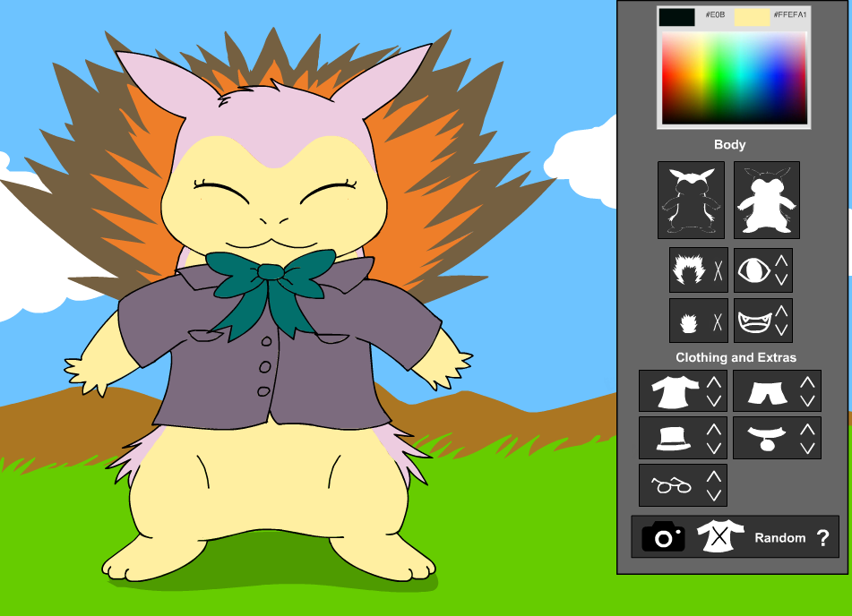Cycle hat with down arrow
Viewport: 852px width, 616px height.
coord(714,449)
